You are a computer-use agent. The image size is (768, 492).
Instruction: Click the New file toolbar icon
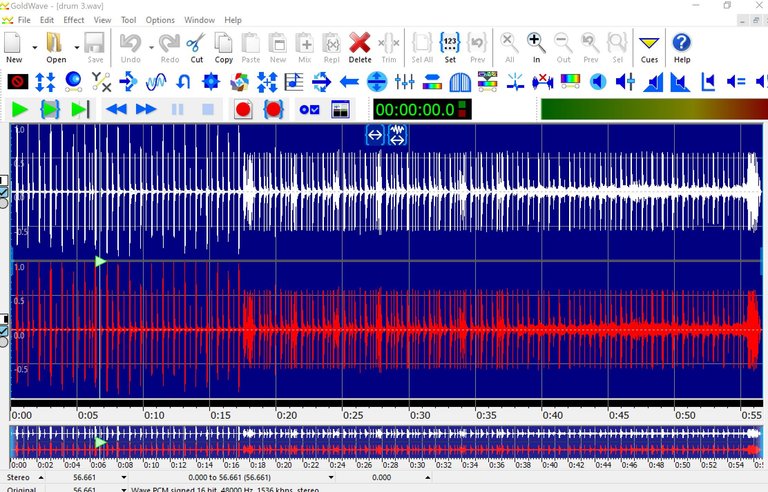[14, 47]
